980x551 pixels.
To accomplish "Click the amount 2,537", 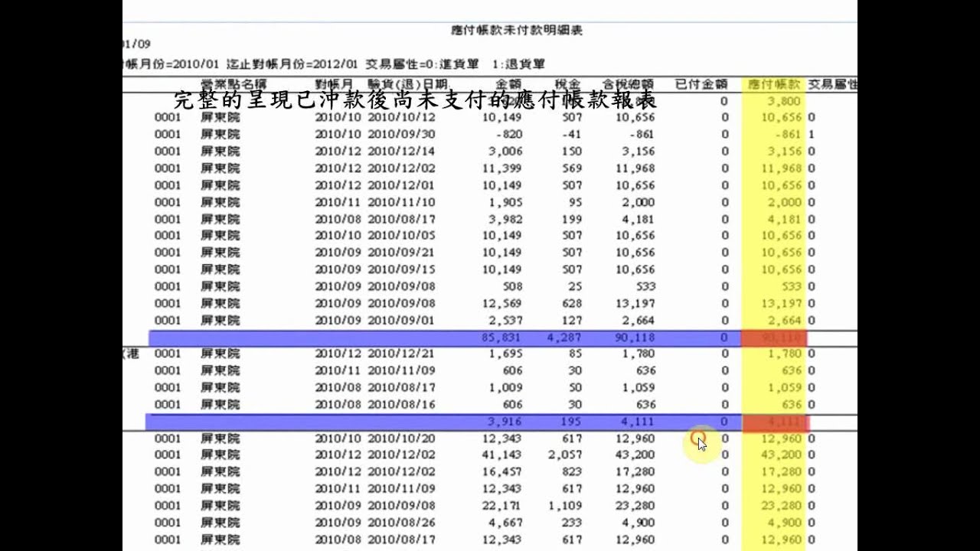I will coord(505,320).
